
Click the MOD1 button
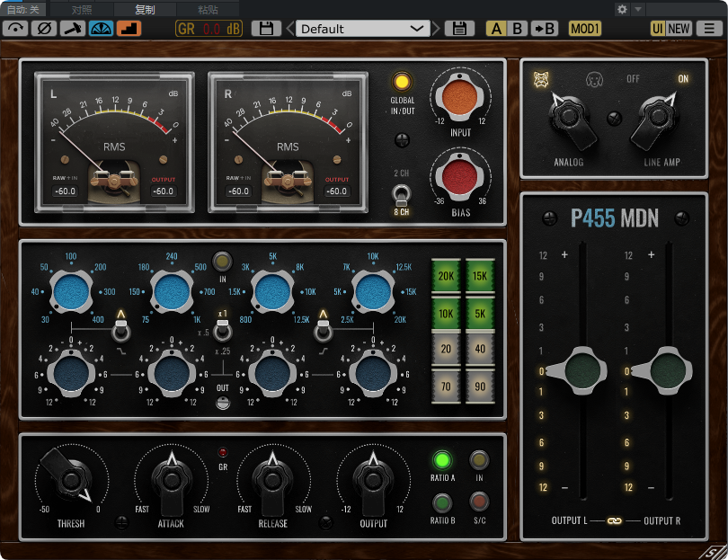[585, 29]
